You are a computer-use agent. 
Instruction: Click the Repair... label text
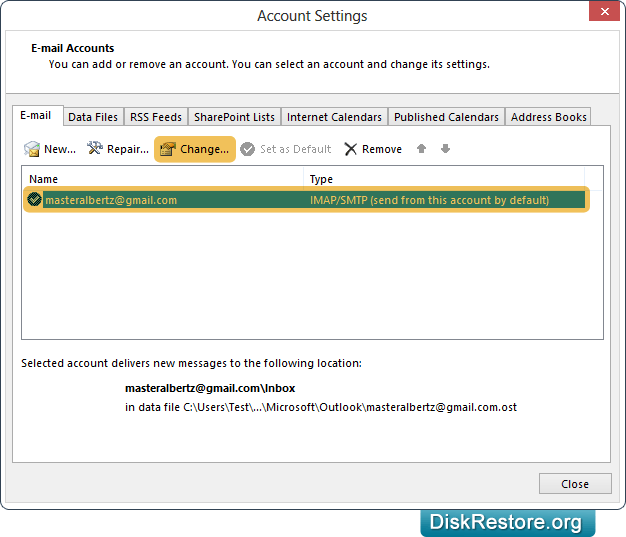128,149
